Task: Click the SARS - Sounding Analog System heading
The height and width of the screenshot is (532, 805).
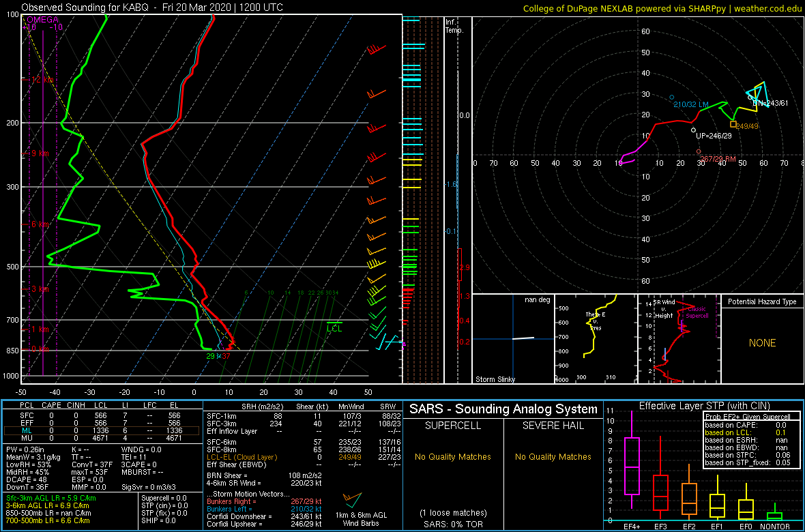Action: [503, 409]
